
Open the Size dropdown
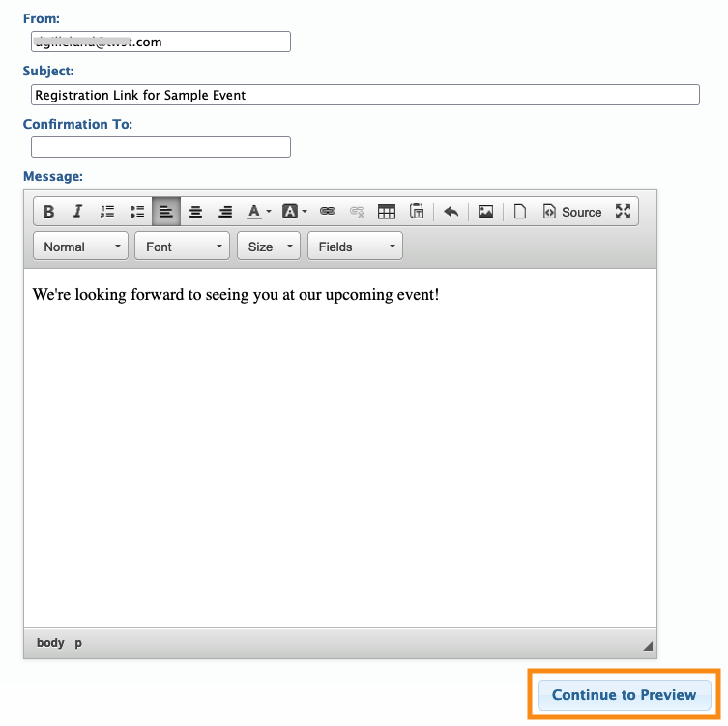[269, 247]
